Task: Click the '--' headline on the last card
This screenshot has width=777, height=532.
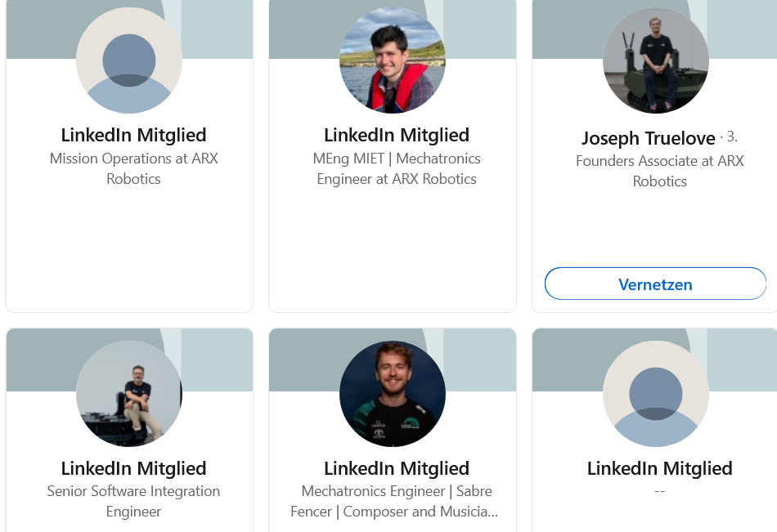Action: pyautogui.click(x=660, y=491)
